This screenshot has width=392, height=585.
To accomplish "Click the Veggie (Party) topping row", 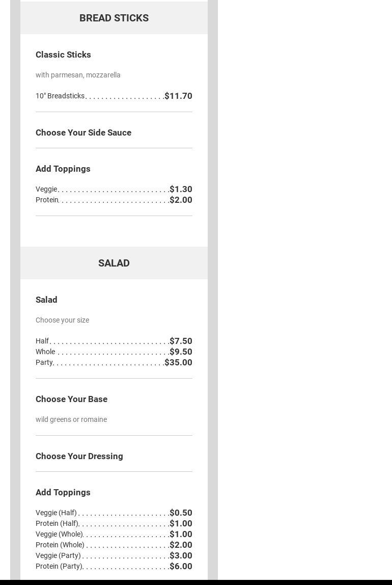I will pyautogui.click(x=58, y=555).
